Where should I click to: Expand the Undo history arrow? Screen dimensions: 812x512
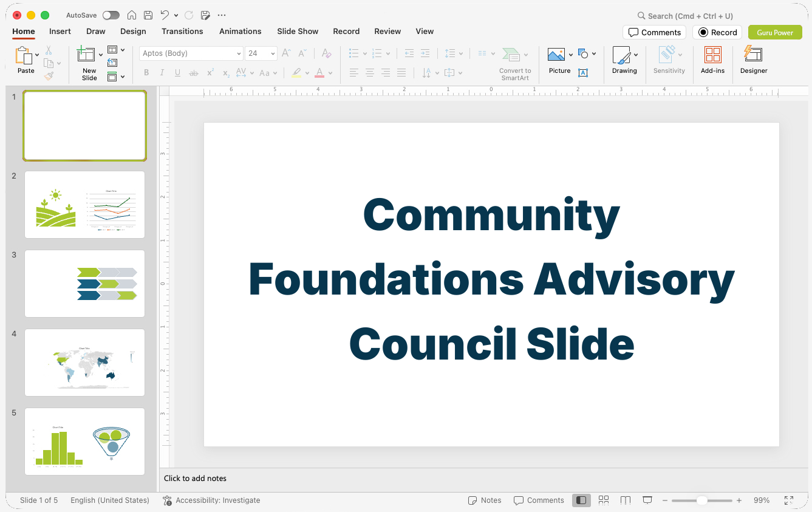[176, 15]
